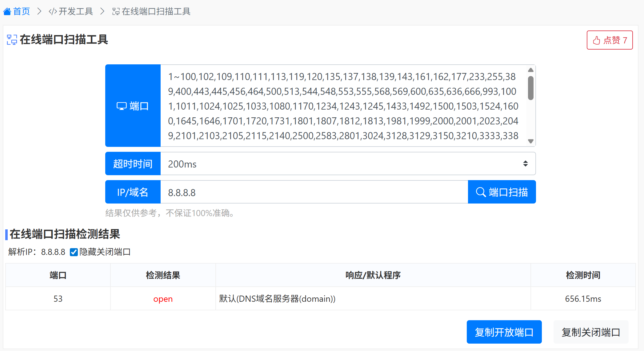Click inside the ports list textarea
The height and width of the screenshot is (351, 644).
(343, 106)
